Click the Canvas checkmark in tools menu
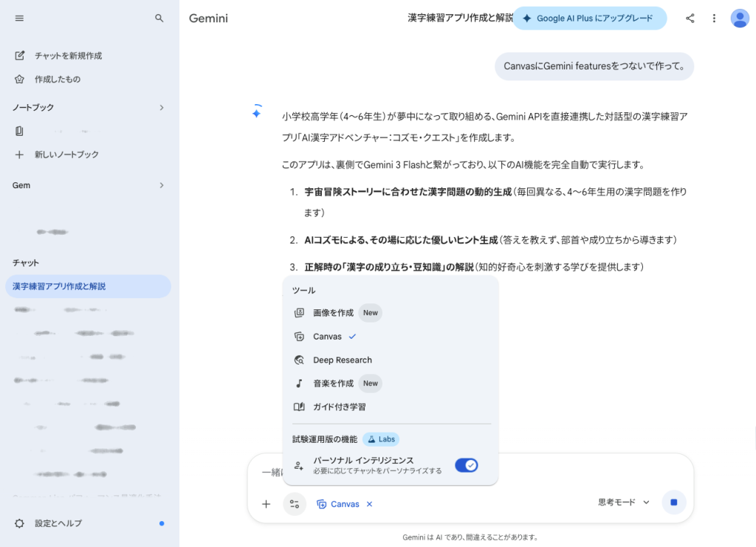This screenshot has width=756, height=547. (352, 337)
